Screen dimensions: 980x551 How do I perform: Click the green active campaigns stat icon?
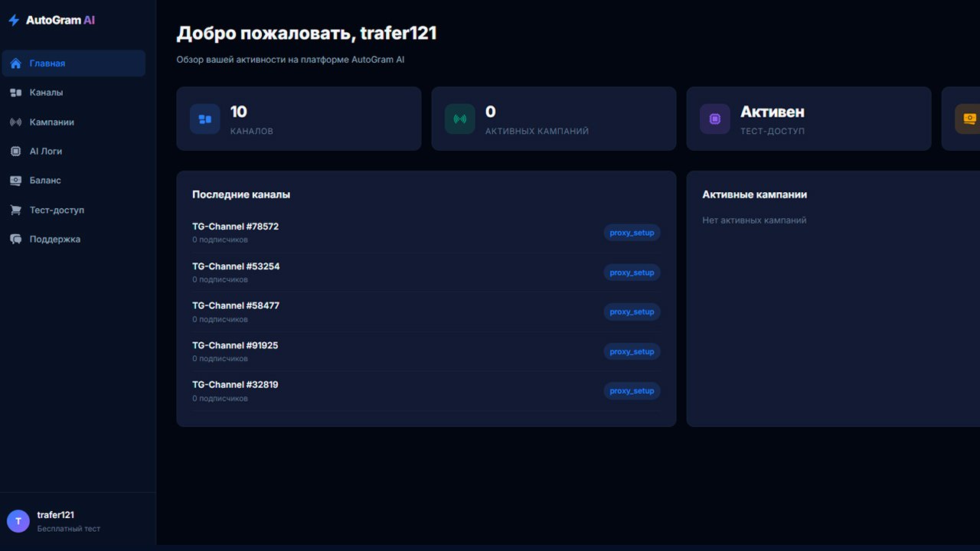460,119
